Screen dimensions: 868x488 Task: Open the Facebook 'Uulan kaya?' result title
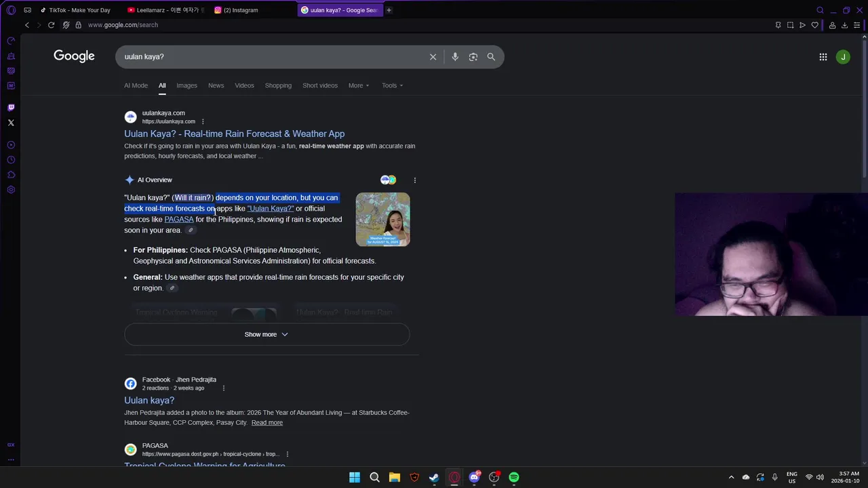149,401
